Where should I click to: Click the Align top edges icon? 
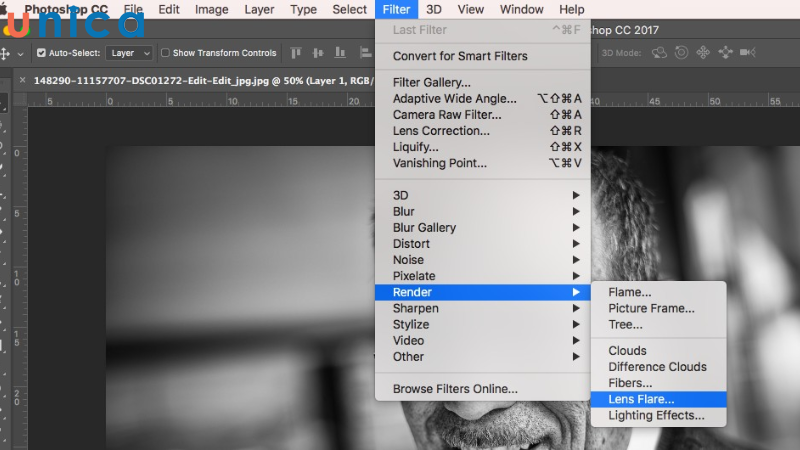tap(296, 53)
